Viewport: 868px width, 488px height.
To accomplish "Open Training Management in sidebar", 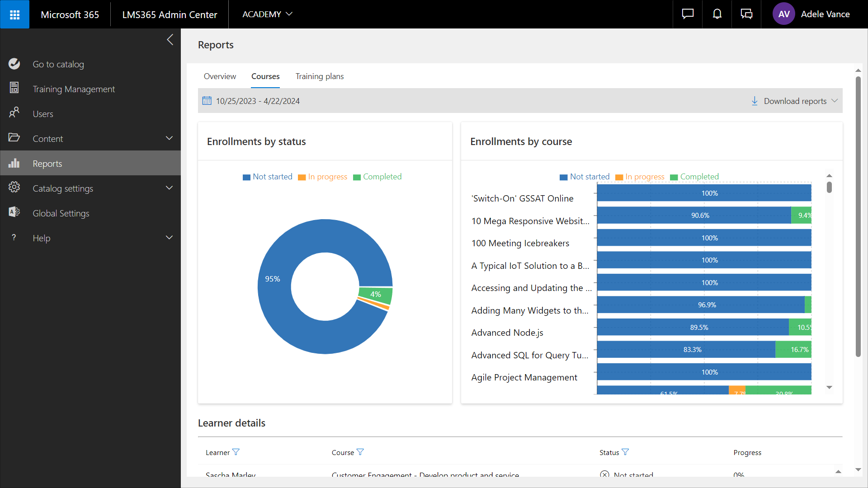I will 74,89.
